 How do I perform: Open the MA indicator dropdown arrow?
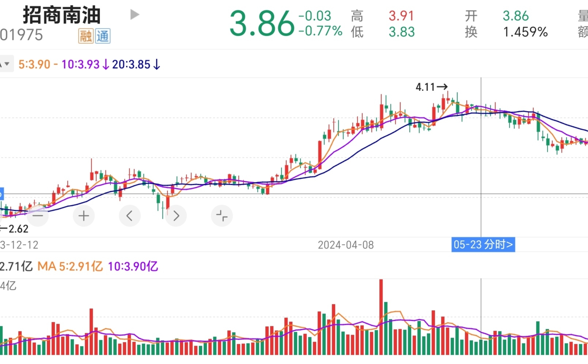click(x=7, y=64)
